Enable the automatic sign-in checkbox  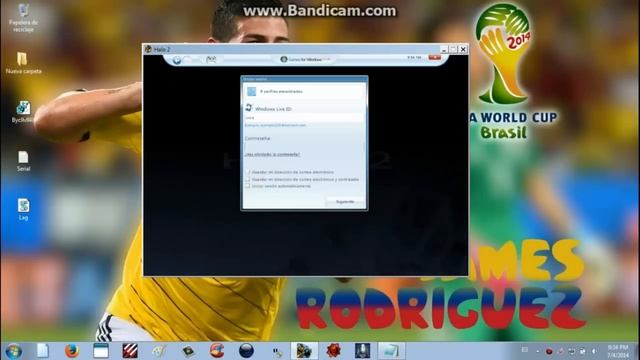click(247, 186)
